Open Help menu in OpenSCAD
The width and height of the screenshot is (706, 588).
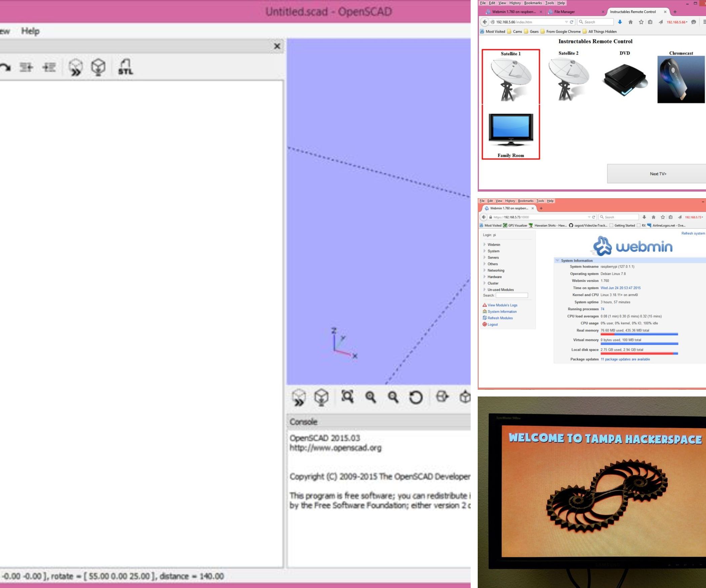(30, 31)
